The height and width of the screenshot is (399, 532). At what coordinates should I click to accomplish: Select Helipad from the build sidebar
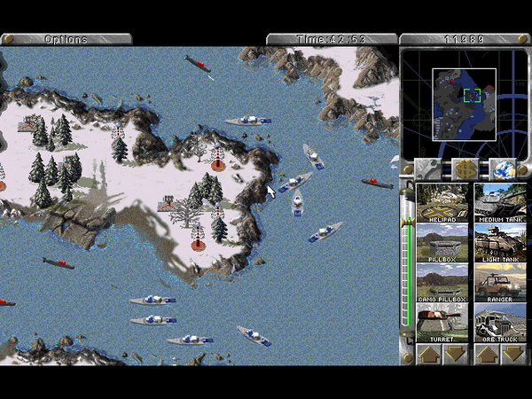coord(442,201)
